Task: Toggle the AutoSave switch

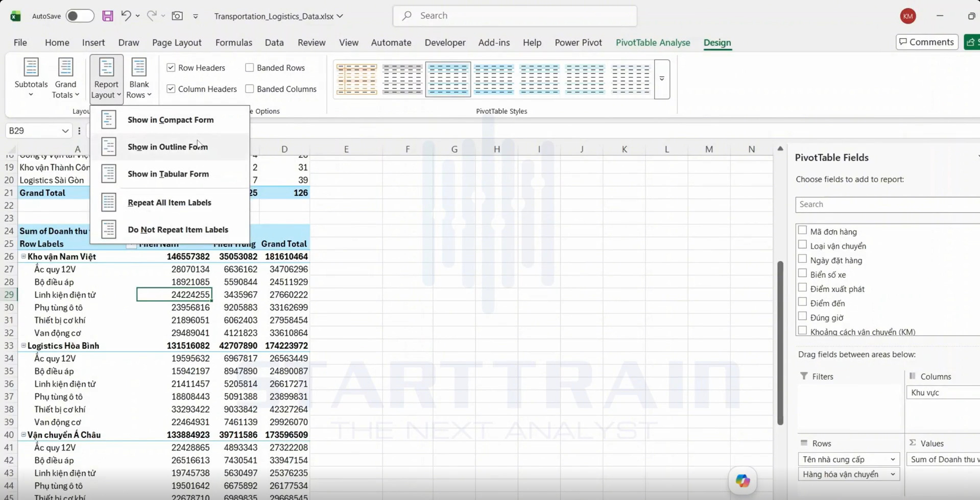Action: [80, 16]
